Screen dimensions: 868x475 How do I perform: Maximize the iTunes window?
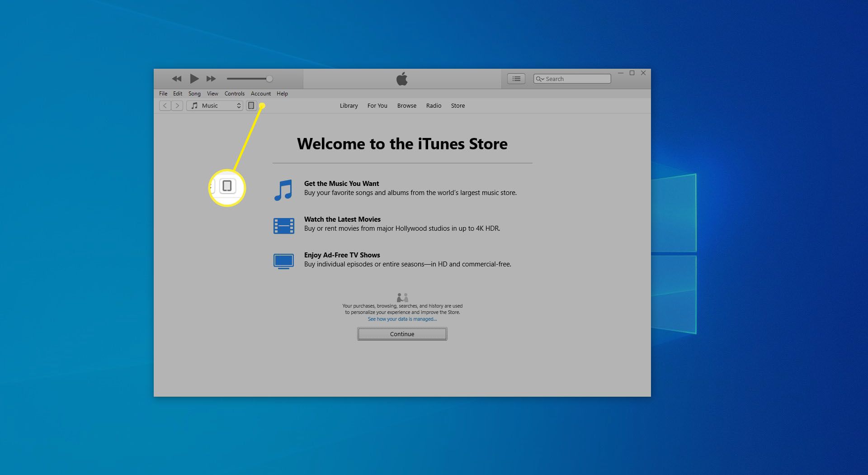pyautogui.click(x=632, y=73)
